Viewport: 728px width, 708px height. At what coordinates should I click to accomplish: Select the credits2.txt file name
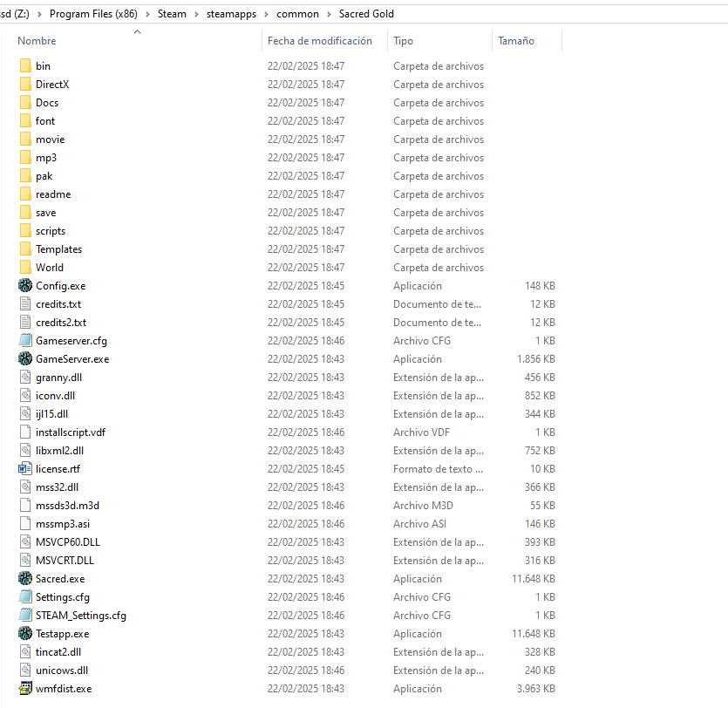point(61,323)
